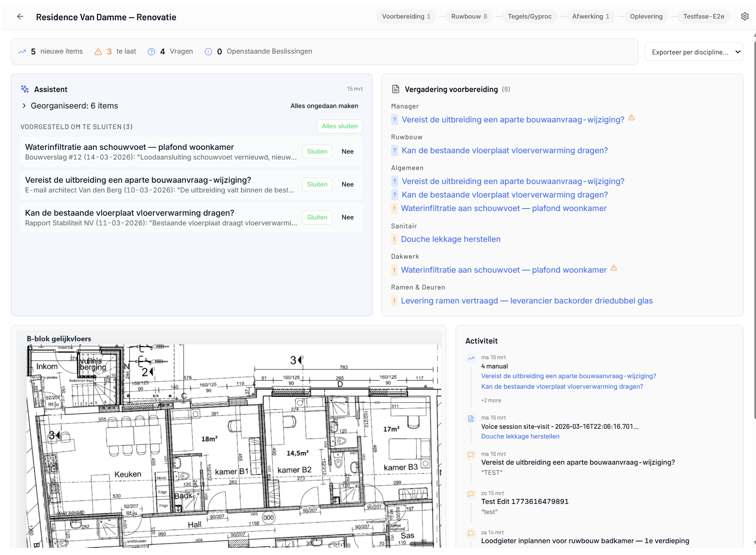Click the warning triangle next to '3 te laat'

[x=98, y=51]
